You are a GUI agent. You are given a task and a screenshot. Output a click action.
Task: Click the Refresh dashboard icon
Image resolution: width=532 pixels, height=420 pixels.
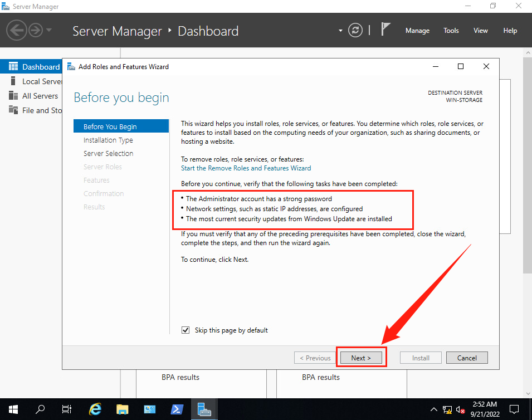pyautogui.click(x=355, y=31)
